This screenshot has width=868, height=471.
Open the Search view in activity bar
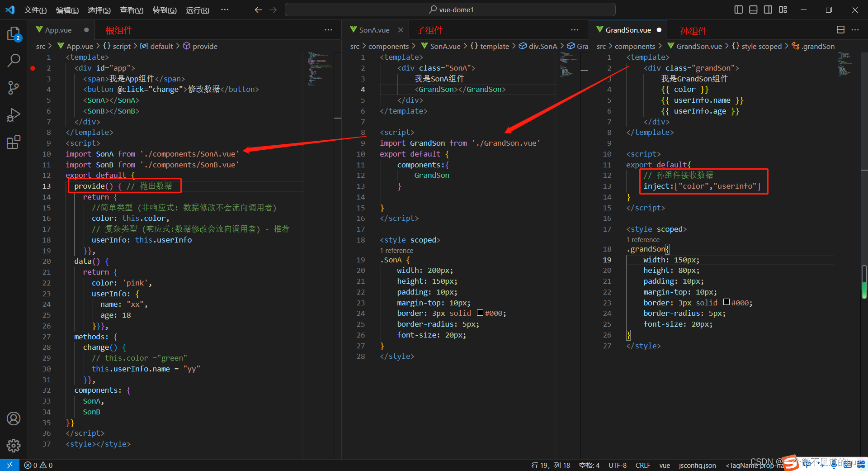click(14, 60)
